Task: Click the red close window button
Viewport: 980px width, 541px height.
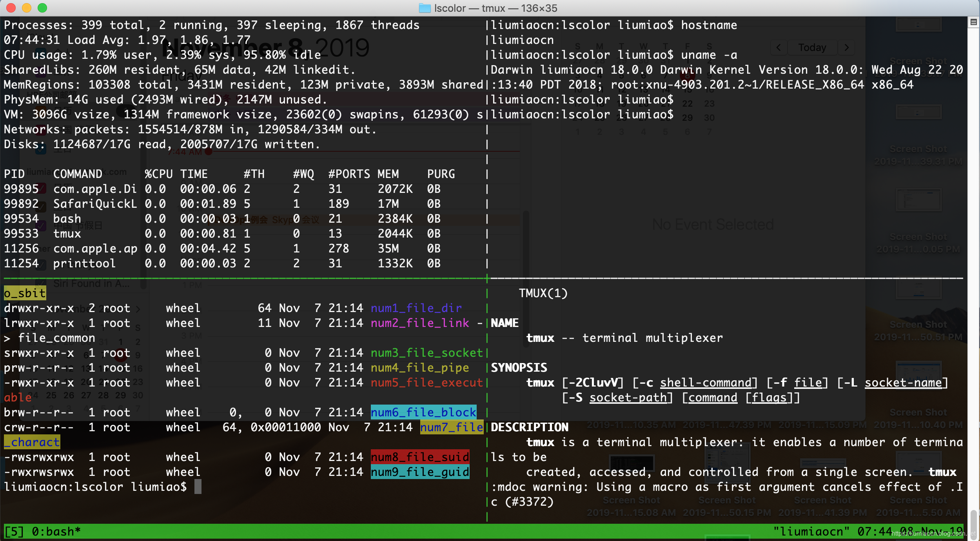Action: (11, 8)
